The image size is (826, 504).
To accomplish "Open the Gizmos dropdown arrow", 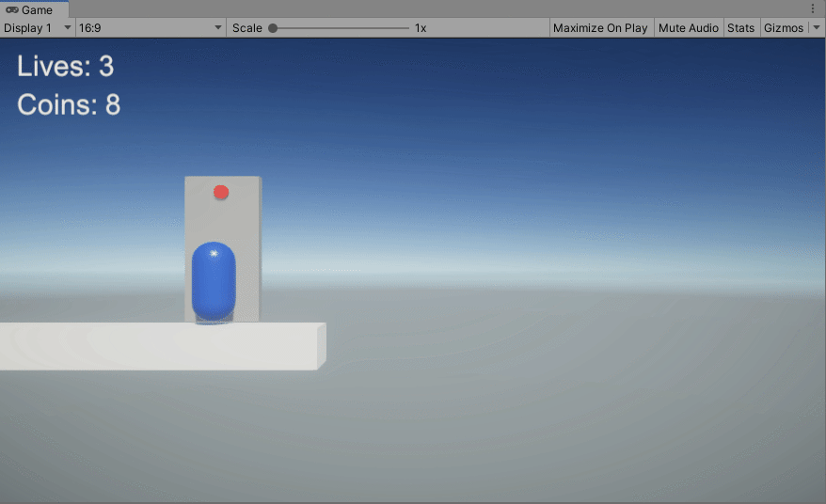I will pos(817,28).
